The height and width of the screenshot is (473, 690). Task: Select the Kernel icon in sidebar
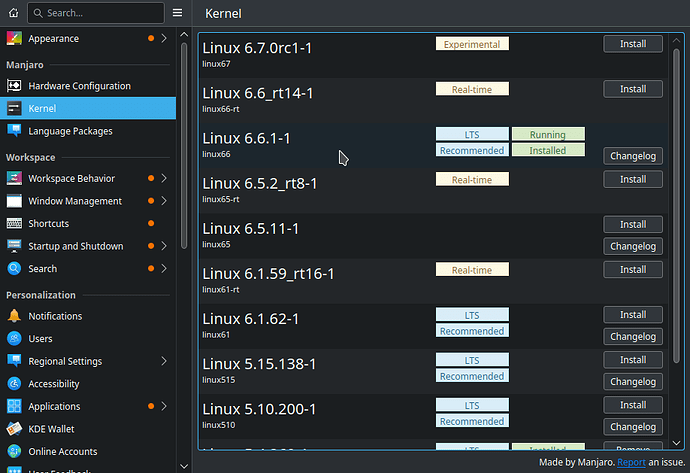click(x=14, y=108)
